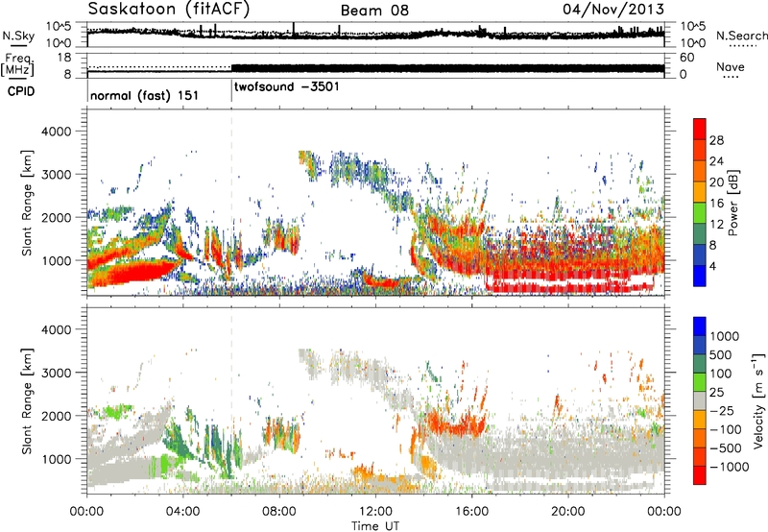Click the 'Time UT' axis title
Image resolution: width=768 pixels, height=532 pixels.
[x=375, y=526]
